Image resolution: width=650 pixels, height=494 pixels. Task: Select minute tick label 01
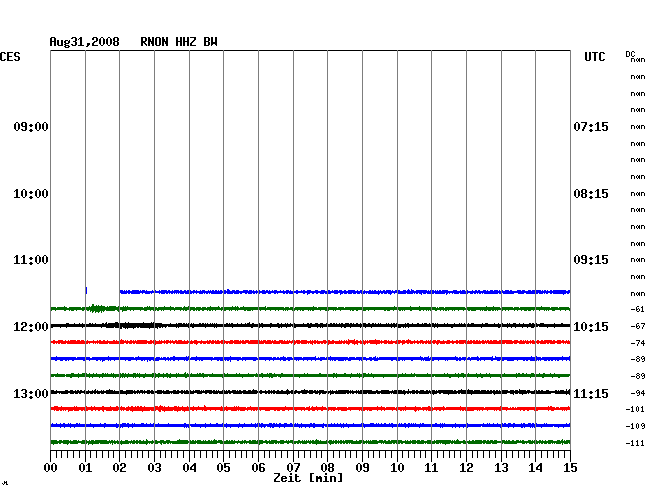click(x=85, y=468)
